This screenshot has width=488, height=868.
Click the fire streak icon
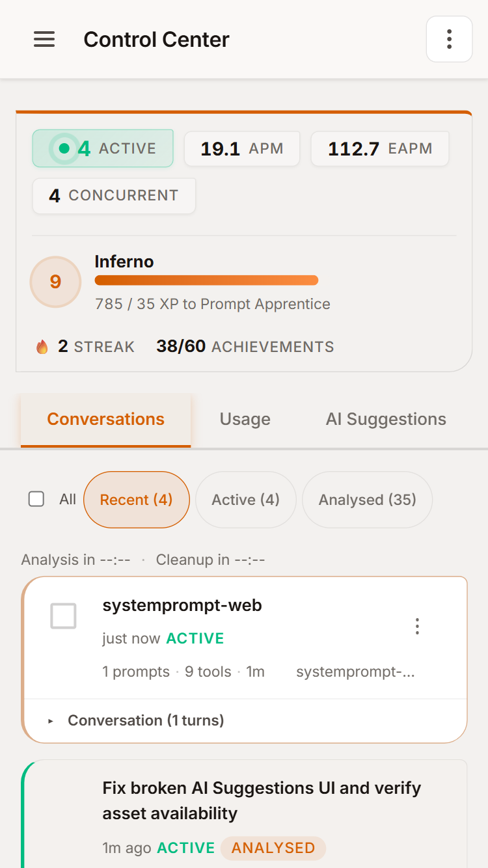point(42,347)
